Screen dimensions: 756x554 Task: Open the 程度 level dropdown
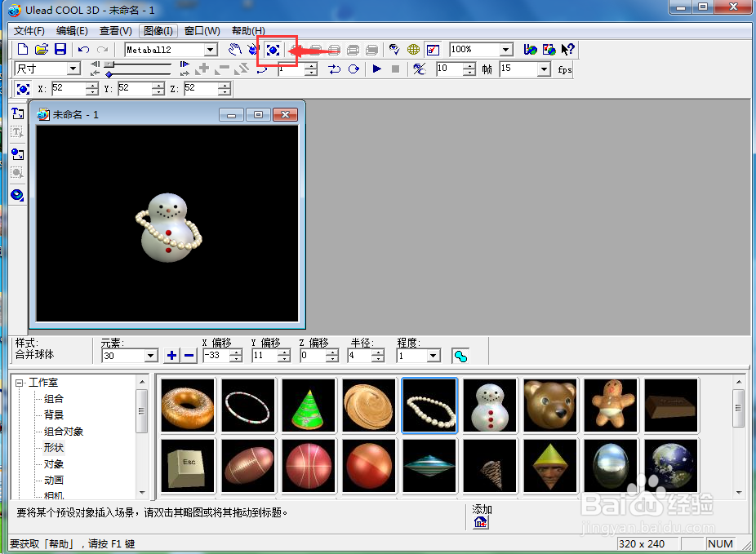(434, 356)
